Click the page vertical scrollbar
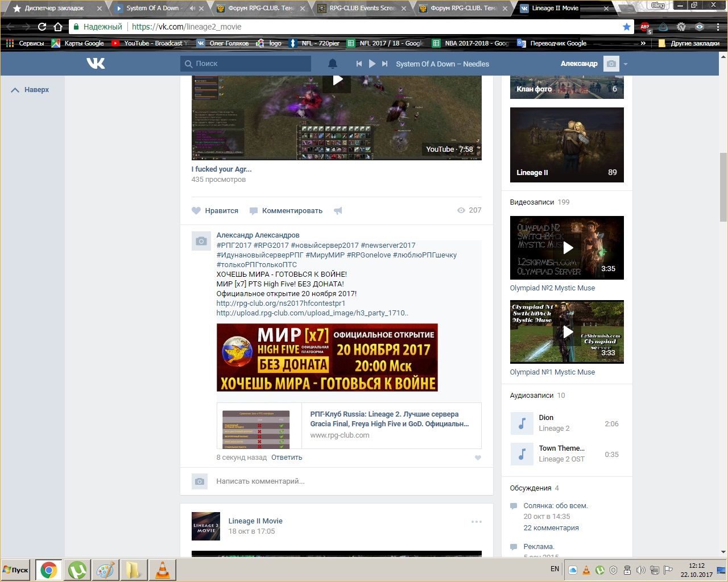 click(723, 188)
